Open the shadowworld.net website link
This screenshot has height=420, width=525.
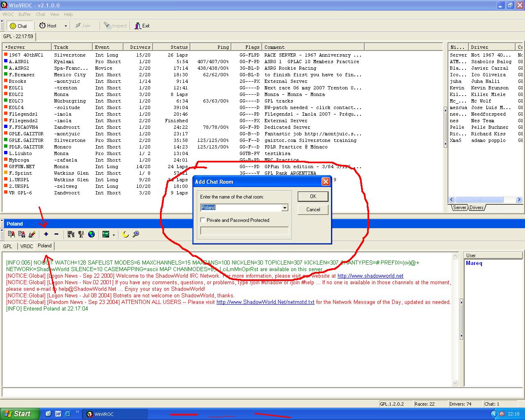tap(370, 276)
